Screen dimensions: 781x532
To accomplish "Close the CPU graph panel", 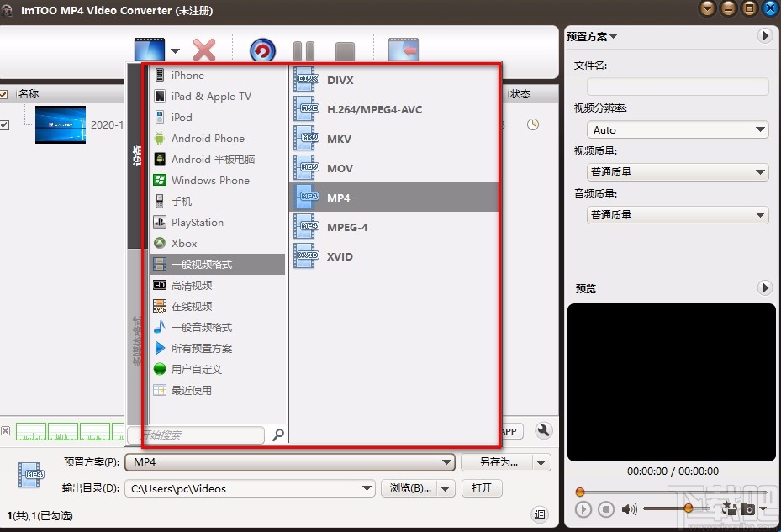I will 6,430.
